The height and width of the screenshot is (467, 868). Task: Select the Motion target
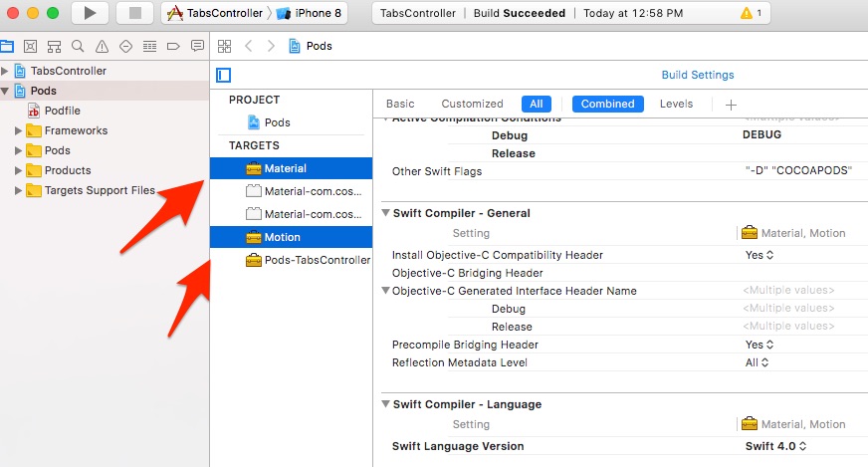click(292, 237)
